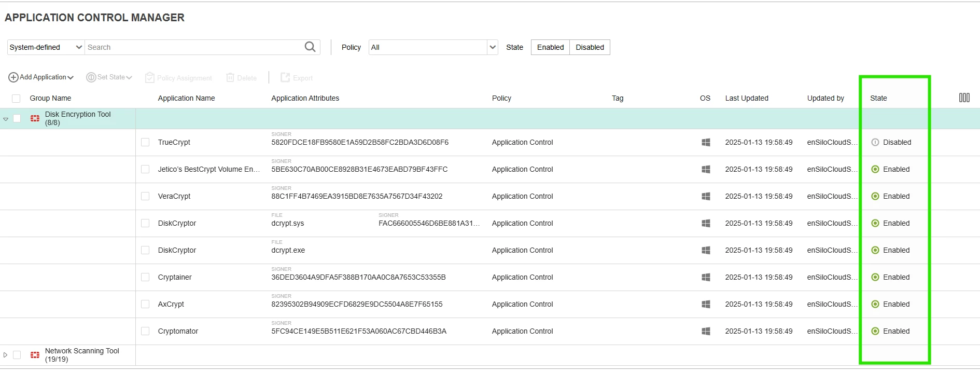
Task: Click the Disabled state icon for TrueCrypt
Action: click(x=875, y=142)
